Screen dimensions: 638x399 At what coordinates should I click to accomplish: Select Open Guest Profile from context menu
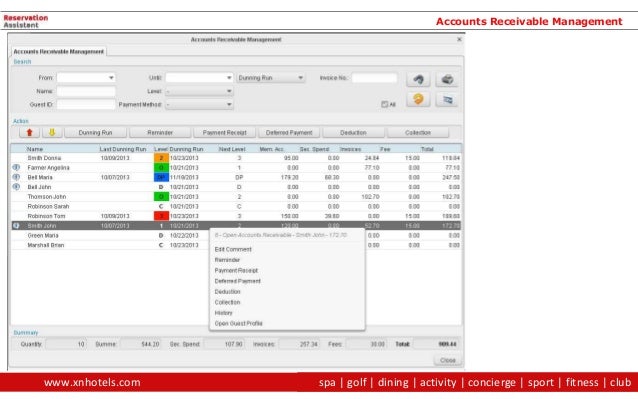[238, 323]
